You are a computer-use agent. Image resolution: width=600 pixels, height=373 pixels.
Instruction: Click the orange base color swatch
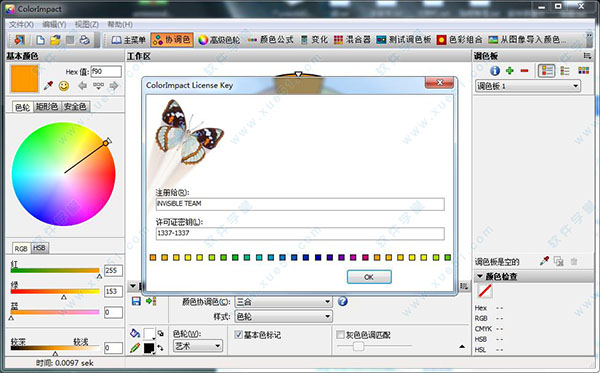(24, 78)
